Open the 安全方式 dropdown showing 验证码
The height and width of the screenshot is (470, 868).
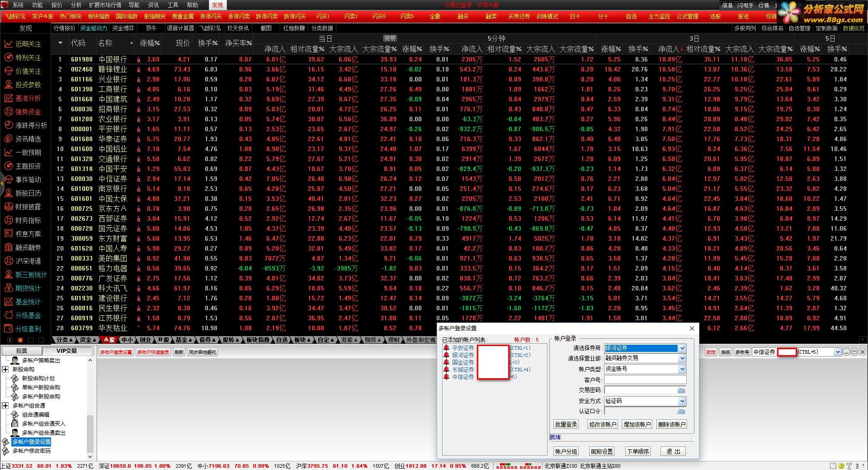click(x=682, y=401)
